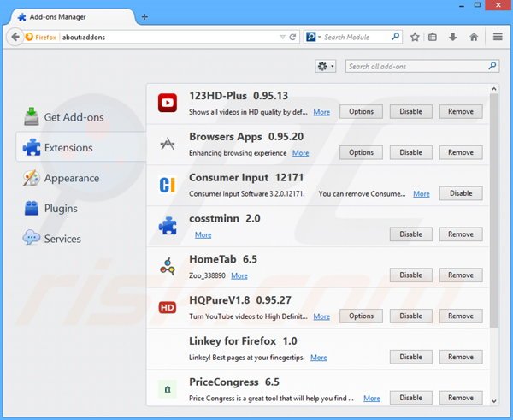The width and height of the screenshot is (513, 420).
Task: Remove the HomeTab extension
Action: click(x=461, y=275)
